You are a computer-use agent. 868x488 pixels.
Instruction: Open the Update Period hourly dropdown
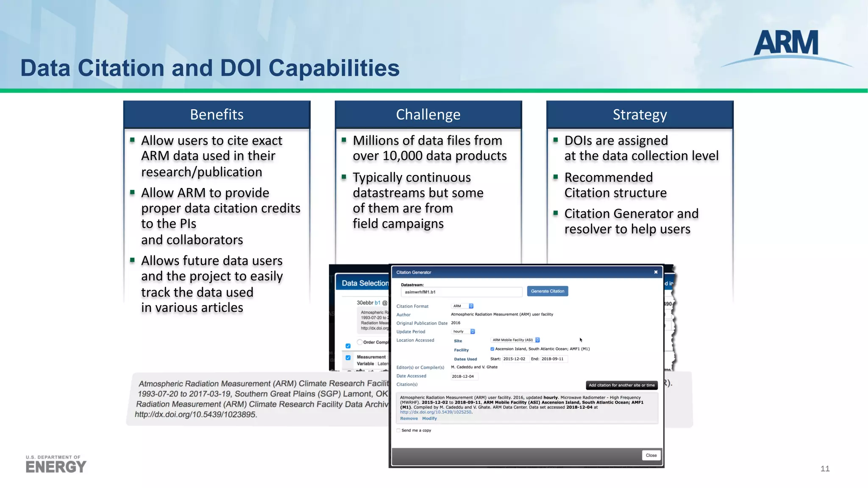click(464, 332)
